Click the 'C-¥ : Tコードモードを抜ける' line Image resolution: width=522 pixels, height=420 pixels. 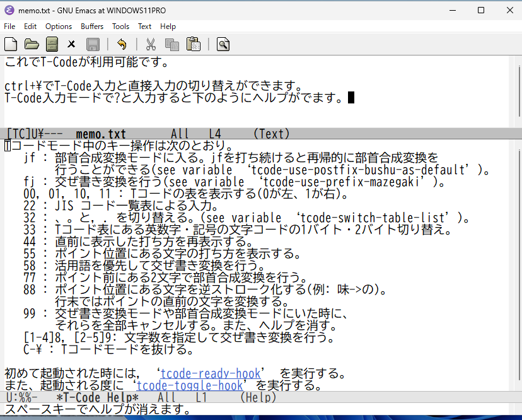(108, 349)
